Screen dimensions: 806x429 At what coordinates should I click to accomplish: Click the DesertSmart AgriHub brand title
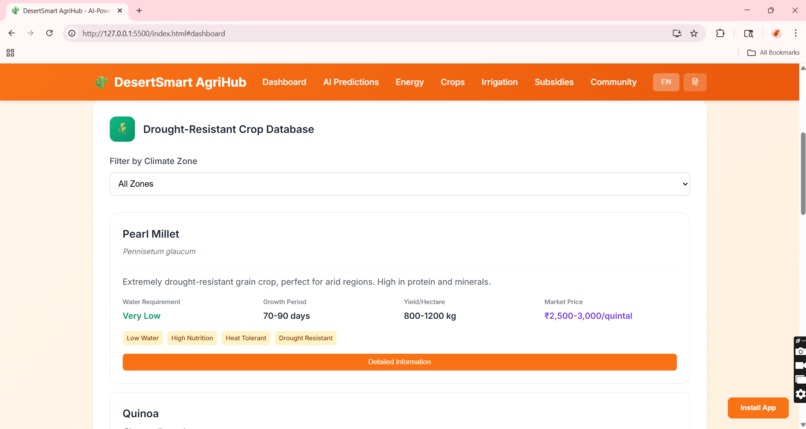pos(180,82)
